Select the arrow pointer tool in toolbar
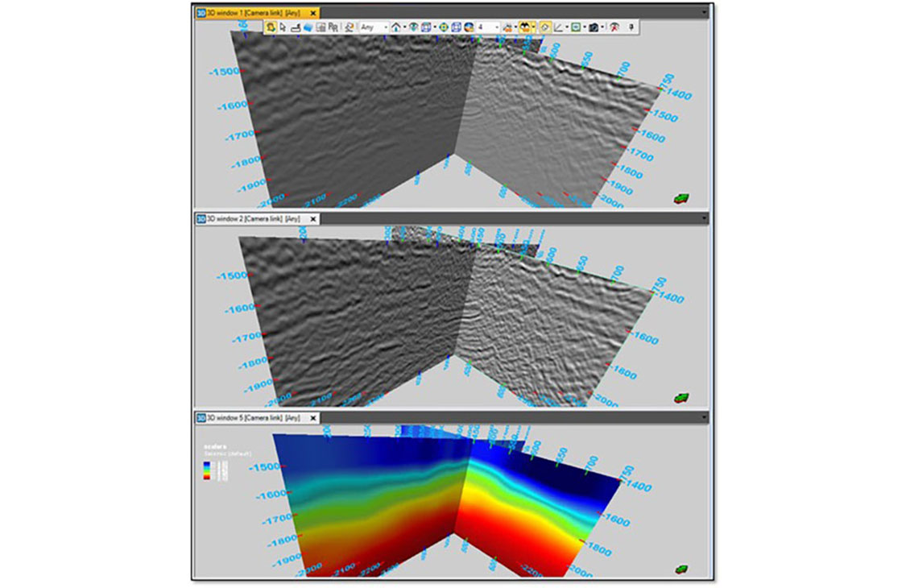Viewport: 910px width, 588px height. (x=283, y=27)
